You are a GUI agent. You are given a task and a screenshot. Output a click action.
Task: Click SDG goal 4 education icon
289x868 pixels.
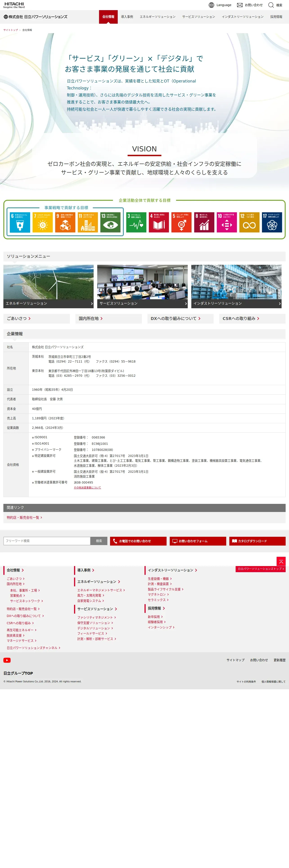(159, 222)
